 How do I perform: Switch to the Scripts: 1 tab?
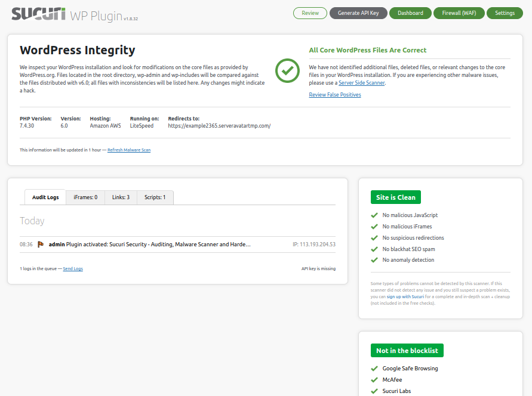pos(155,197)
